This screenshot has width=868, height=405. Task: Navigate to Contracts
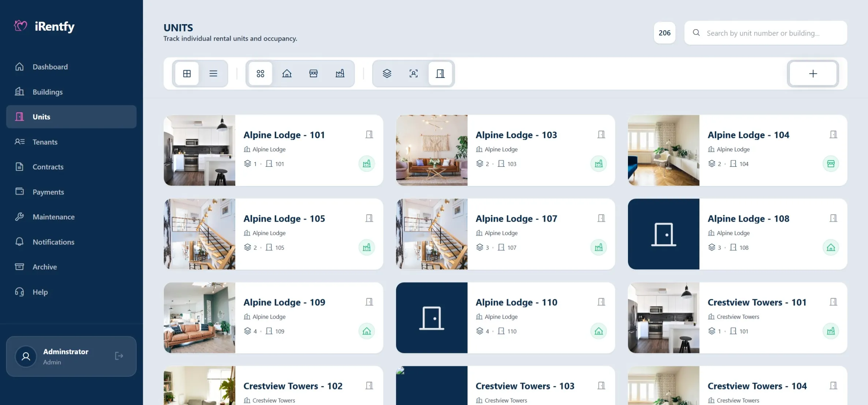pyautogui.click(x=71, y=167)
